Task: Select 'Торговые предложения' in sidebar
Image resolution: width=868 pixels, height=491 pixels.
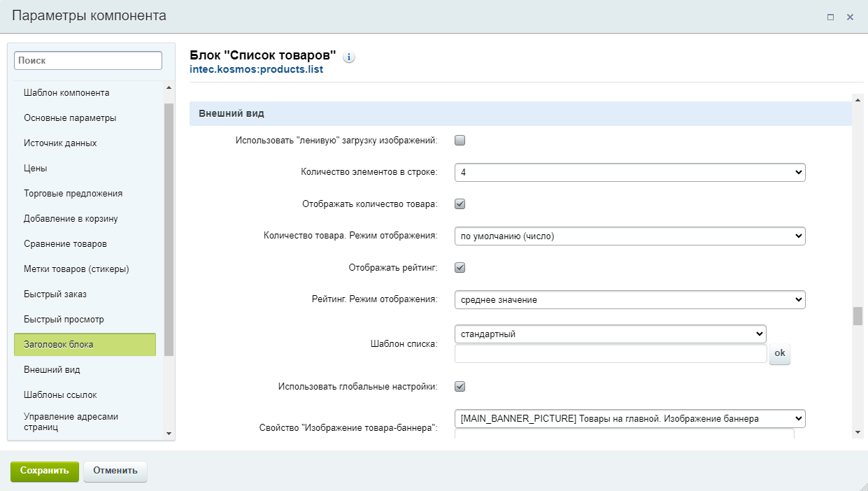Action: pos(73,193)
